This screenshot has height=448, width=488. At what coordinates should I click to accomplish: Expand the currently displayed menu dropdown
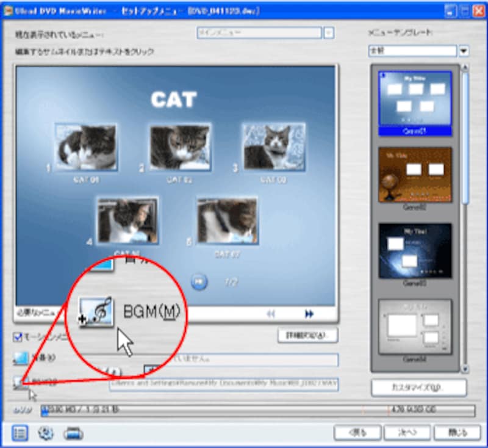[329, 33]
